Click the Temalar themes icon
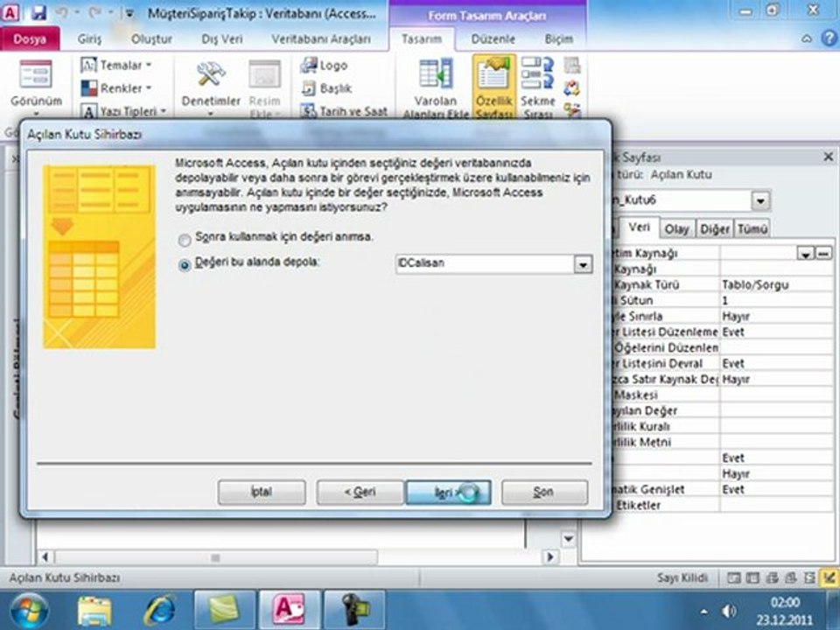 88,66
